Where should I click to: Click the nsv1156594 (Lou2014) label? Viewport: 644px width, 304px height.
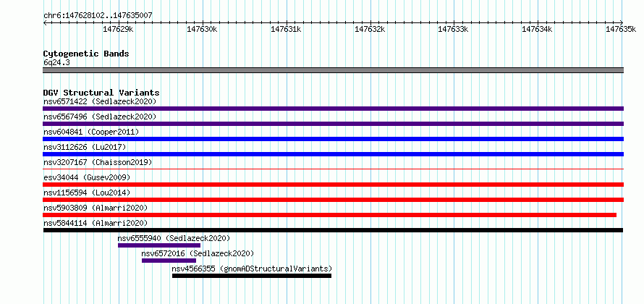(x=87, y=193)
